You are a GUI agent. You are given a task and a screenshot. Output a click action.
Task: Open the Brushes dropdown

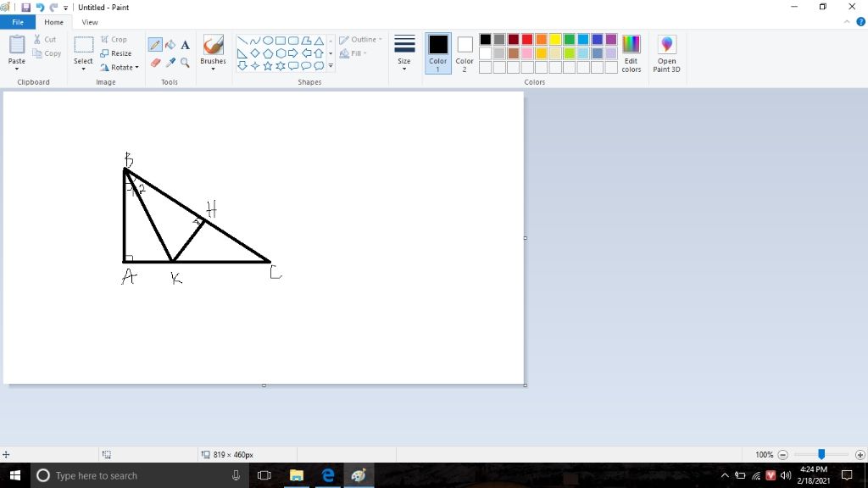click(213, 69)
